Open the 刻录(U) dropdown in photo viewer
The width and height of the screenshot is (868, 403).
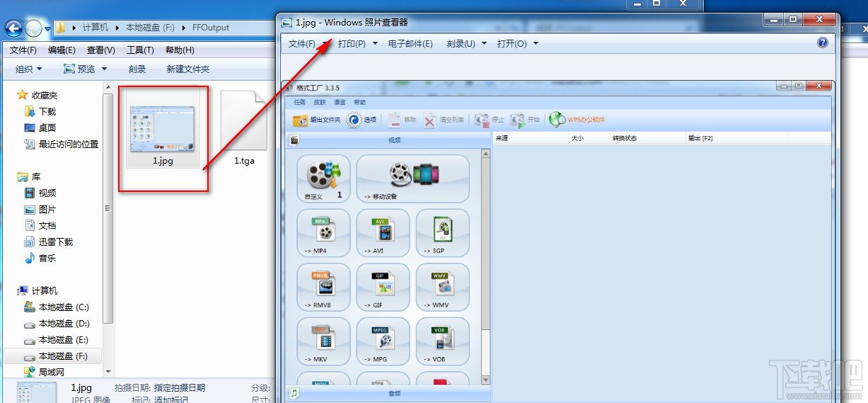(x=466, y=44)
